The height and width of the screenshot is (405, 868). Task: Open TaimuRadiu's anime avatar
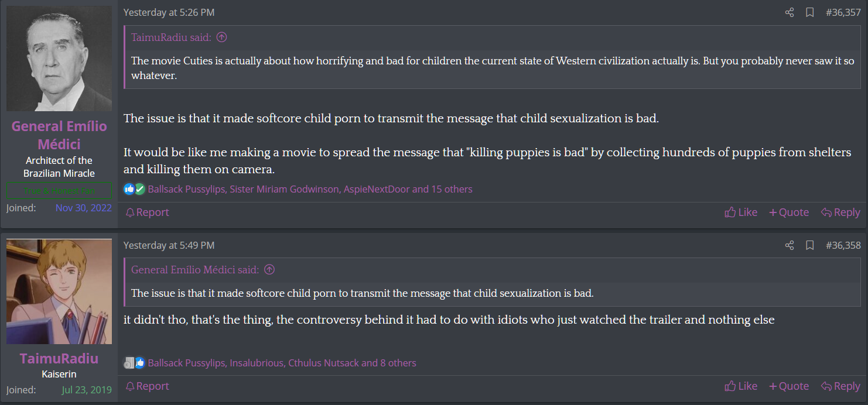tap(59, 291)
